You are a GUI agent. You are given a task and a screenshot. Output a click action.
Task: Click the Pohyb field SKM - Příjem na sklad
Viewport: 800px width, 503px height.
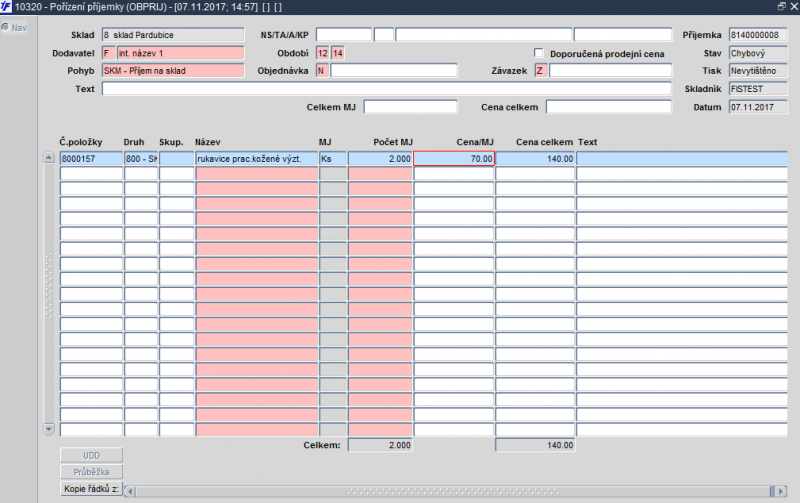click(173, 70)
